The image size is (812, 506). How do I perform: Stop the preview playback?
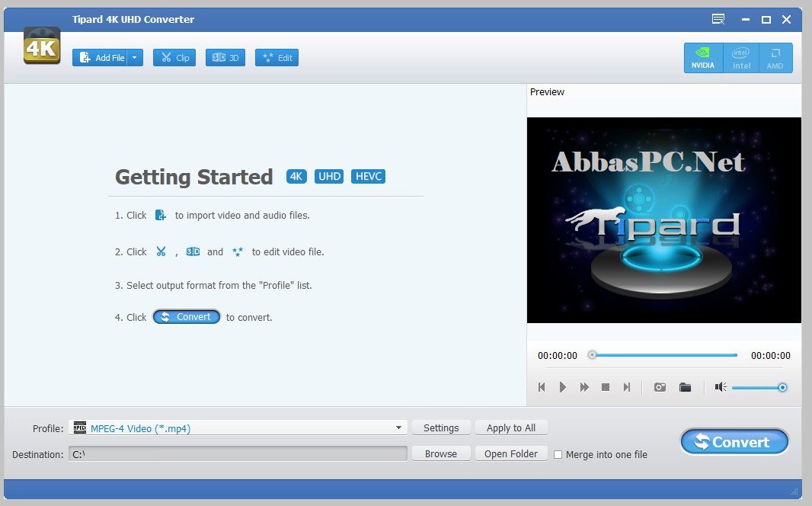(606, 387)
